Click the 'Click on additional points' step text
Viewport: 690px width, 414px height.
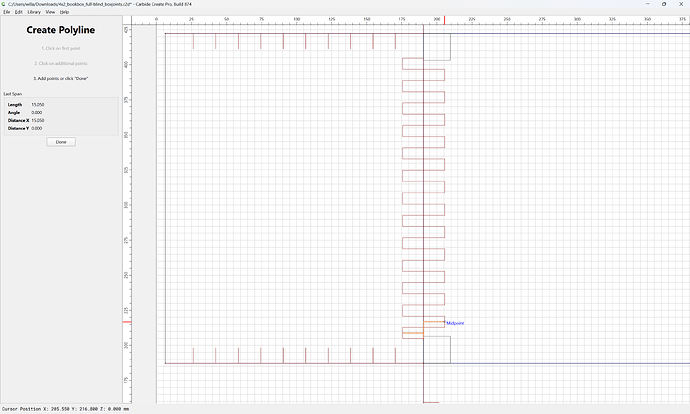[x=61, y=63]
